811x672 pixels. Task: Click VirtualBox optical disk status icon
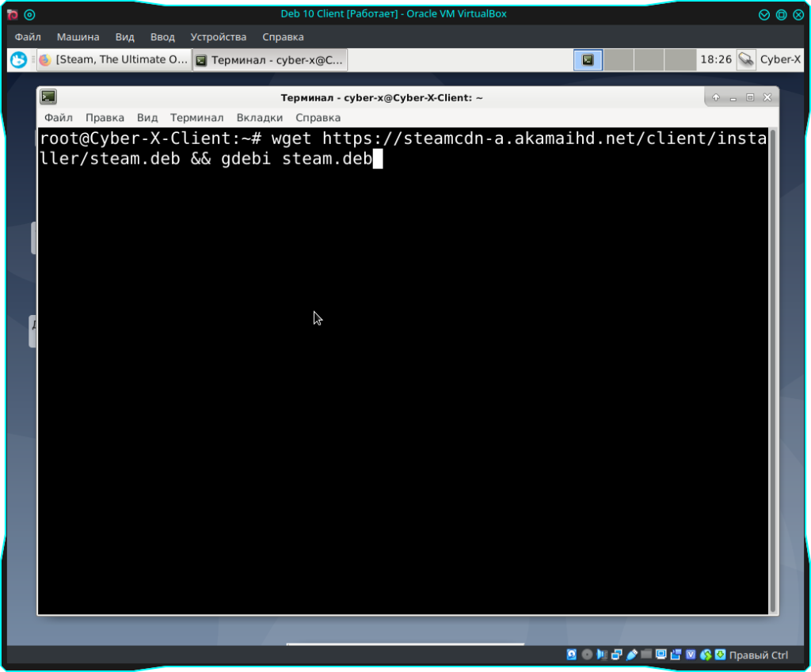click(587, 655)
